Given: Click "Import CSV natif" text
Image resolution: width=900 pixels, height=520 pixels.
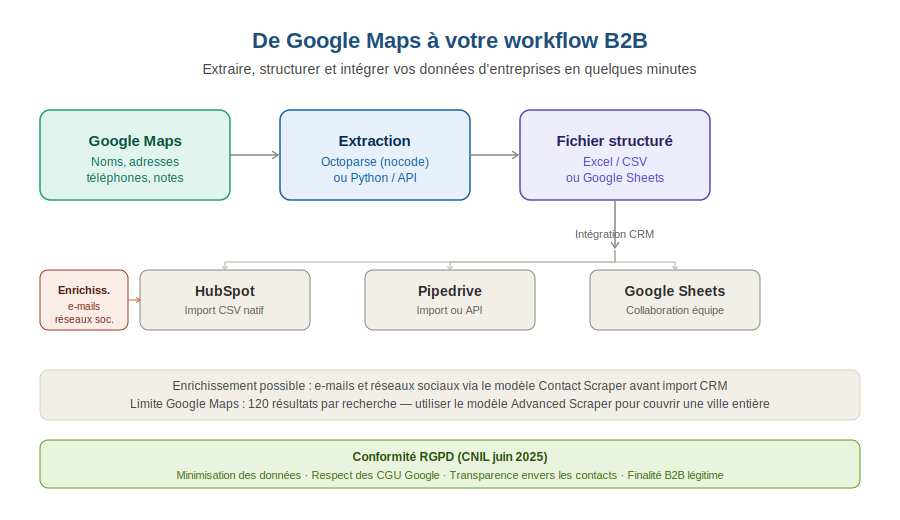Looking at the screenshot, I should pyautogui.click(x=224, y=311).
